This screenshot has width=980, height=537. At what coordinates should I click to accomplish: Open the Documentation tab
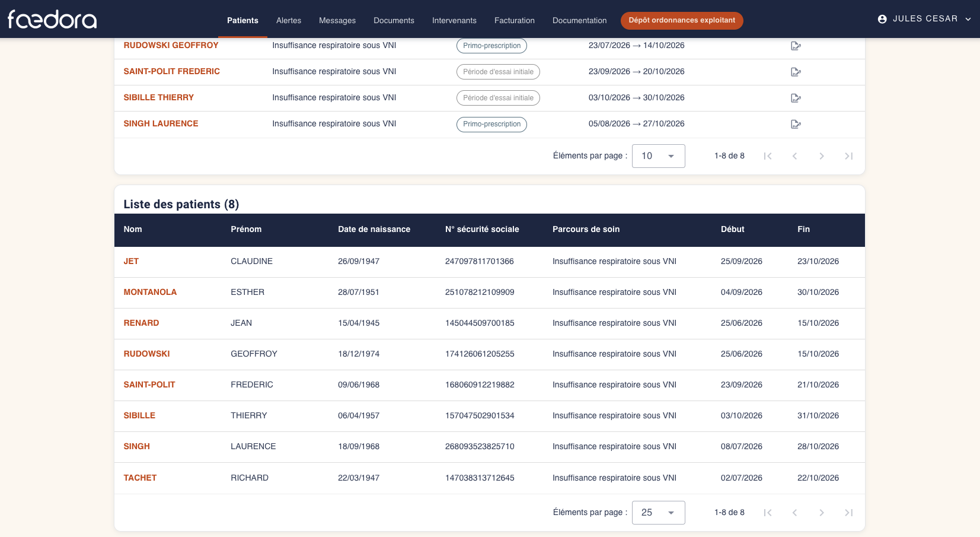pyautogui.click(x=579, y=20)
